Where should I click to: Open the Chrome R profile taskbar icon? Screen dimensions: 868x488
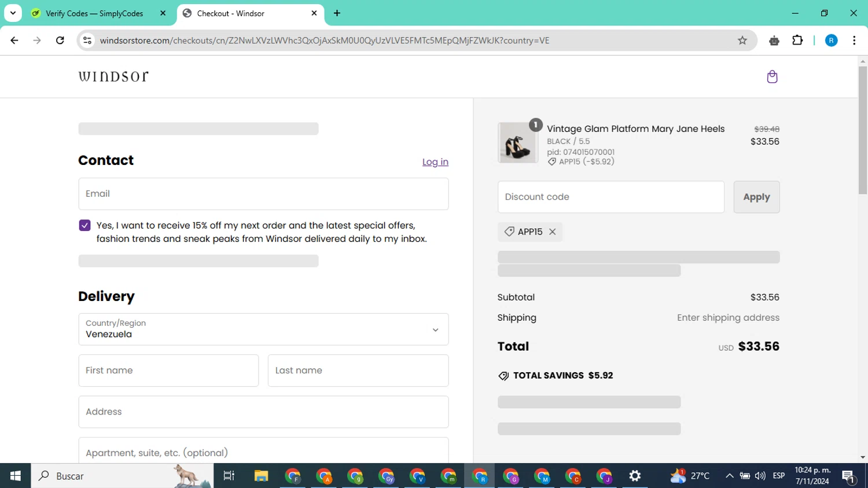click(480, 476)
